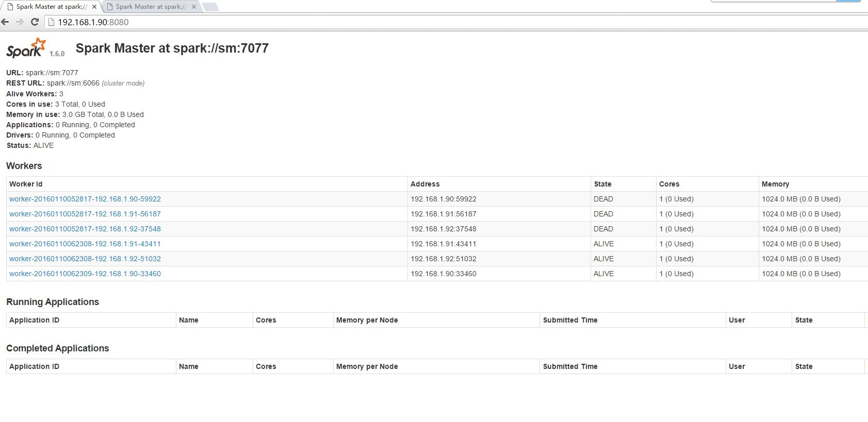868x422 pixels.
Task: Open worker-20160110052817-192.168.1.91-56187 link
Action: point(85,214)
